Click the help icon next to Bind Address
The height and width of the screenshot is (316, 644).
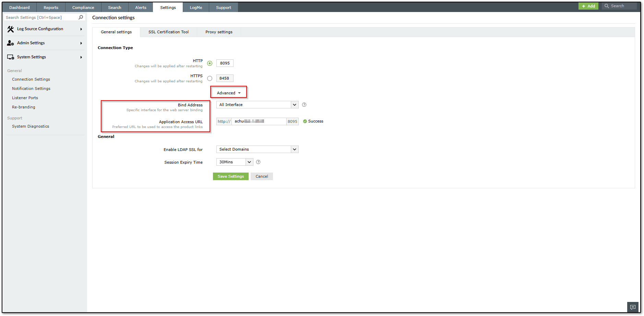point(304,105)
